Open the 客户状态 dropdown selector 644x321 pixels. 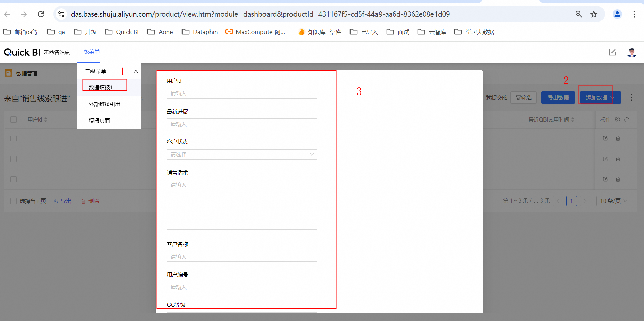[242, 155]
